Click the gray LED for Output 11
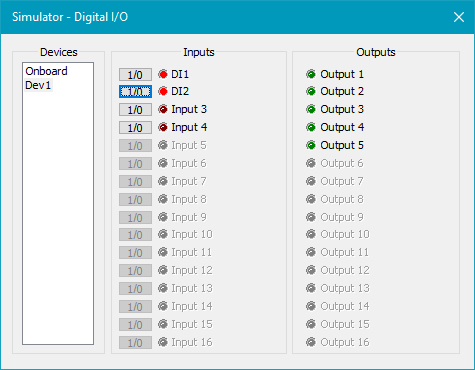The image size is (475, 370). pos(311,252)
